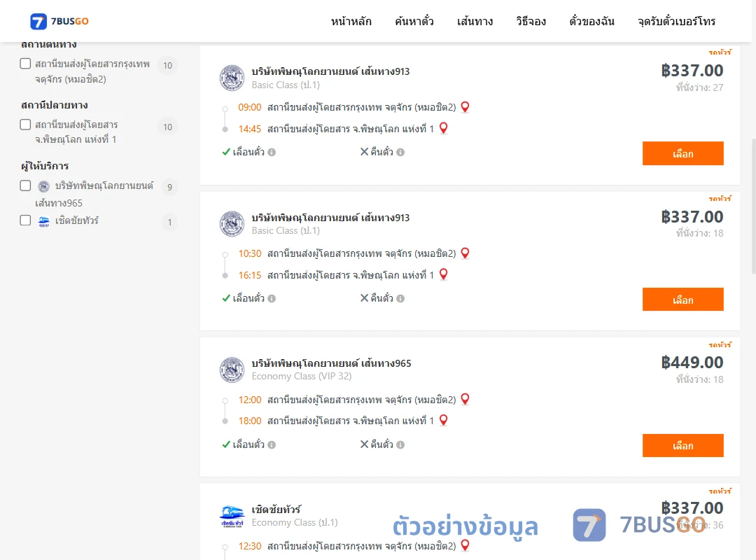Click the ผู้ให้บริการ filter heading

pos(45,166)
